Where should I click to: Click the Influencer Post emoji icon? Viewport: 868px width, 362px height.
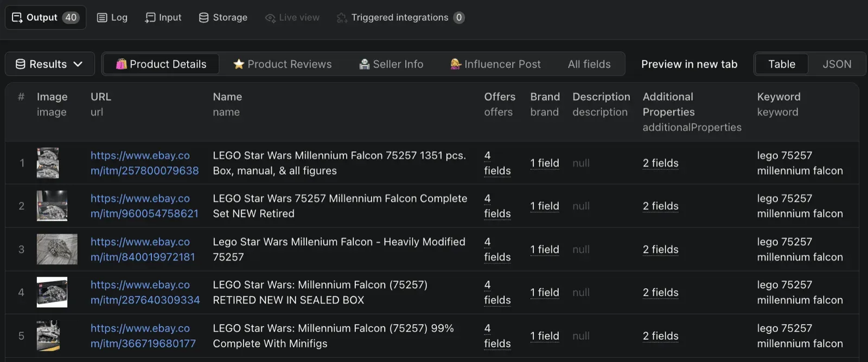pyautogui.click(x=456, y=64)
